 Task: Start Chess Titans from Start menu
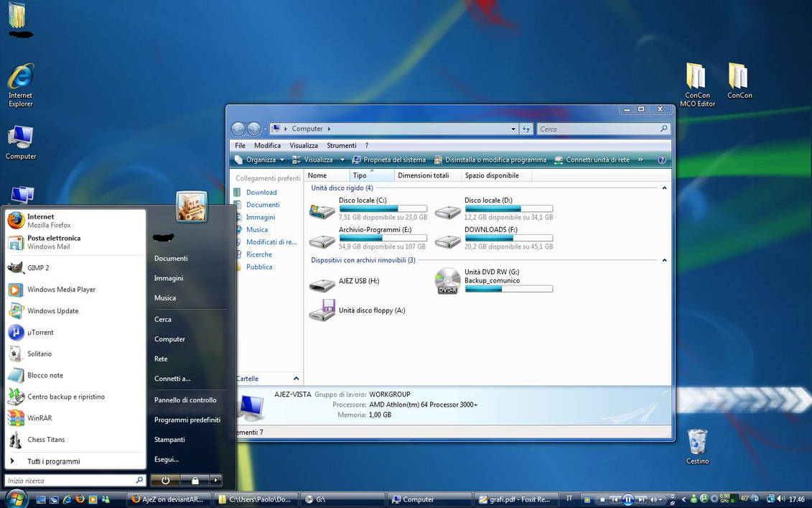click(75, 439)
